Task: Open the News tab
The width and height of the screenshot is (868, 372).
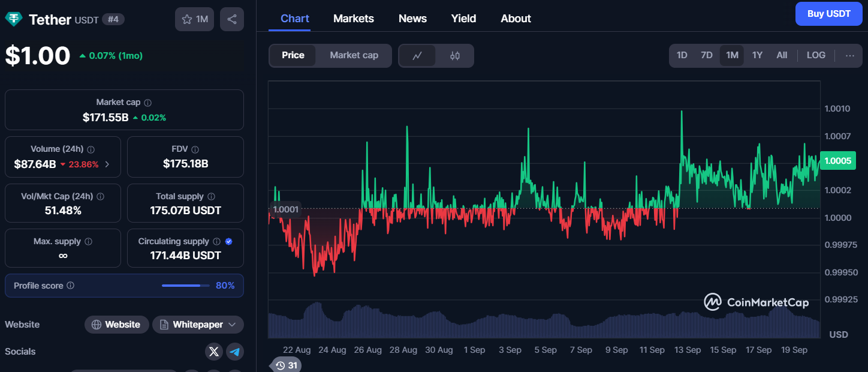Action: pyautogui.click(x=412, y=19)
